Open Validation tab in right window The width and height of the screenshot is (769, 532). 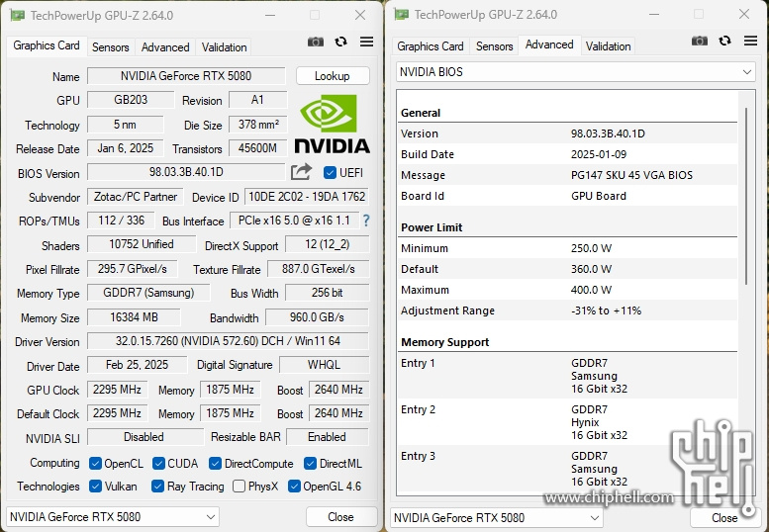608,46
